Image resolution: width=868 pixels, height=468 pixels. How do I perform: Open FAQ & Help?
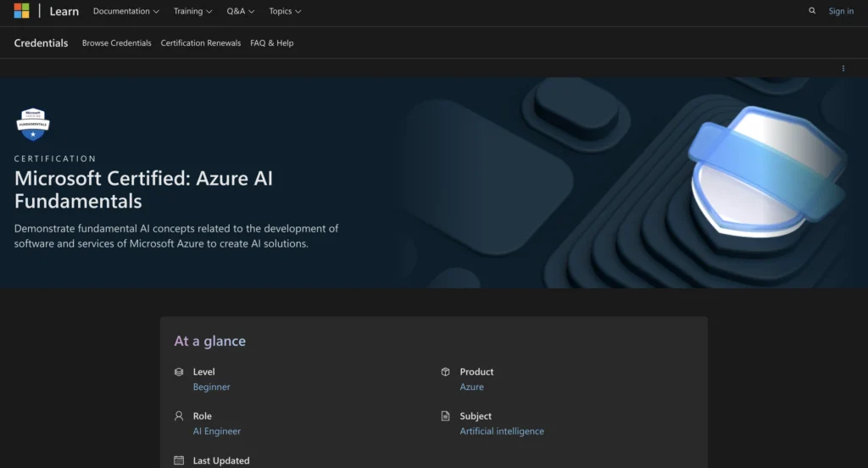point(272,42)
